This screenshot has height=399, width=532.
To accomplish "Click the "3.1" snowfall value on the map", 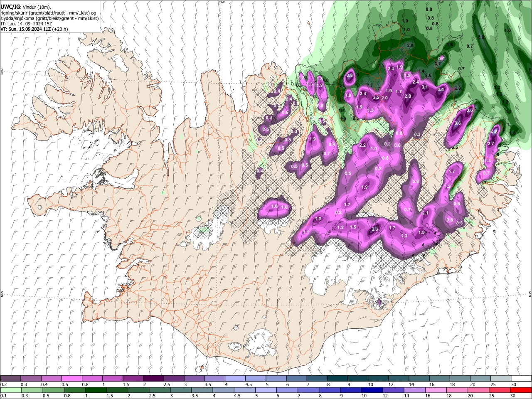I will [x=425, y=87].
